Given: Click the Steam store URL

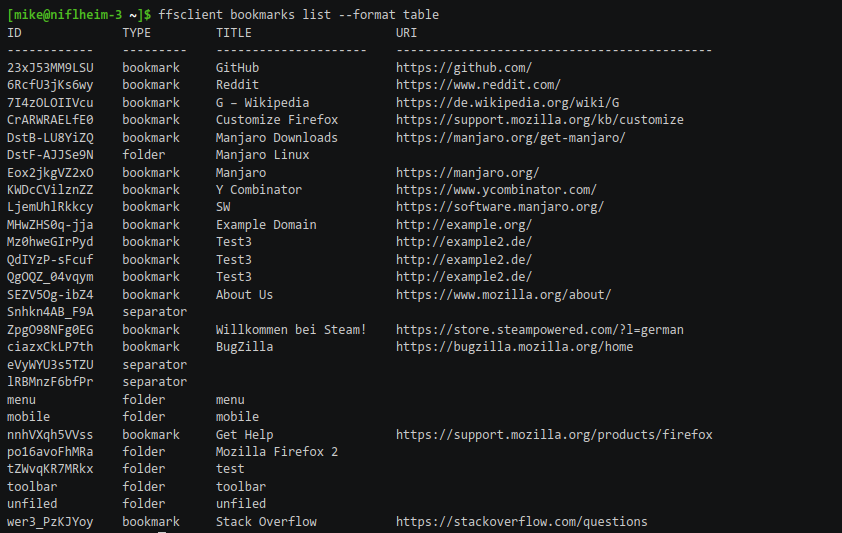Looking at the screenshot, I should click(x=539, y=330).
